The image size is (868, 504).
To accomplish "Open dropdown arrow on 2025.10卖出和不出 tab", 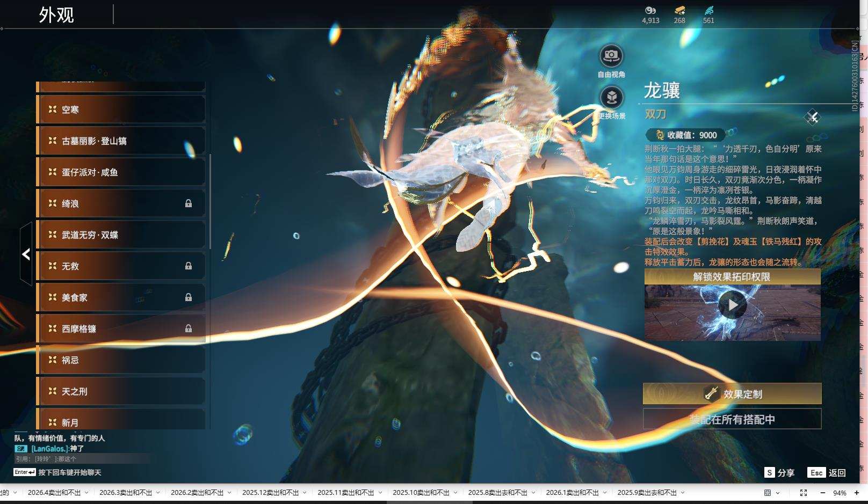I will pyautogui.click(x=455, y=493).
